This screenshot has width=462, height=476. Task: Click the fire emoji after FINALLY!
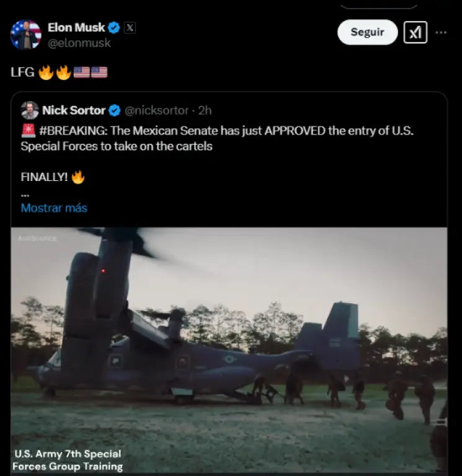coord(78,177)
